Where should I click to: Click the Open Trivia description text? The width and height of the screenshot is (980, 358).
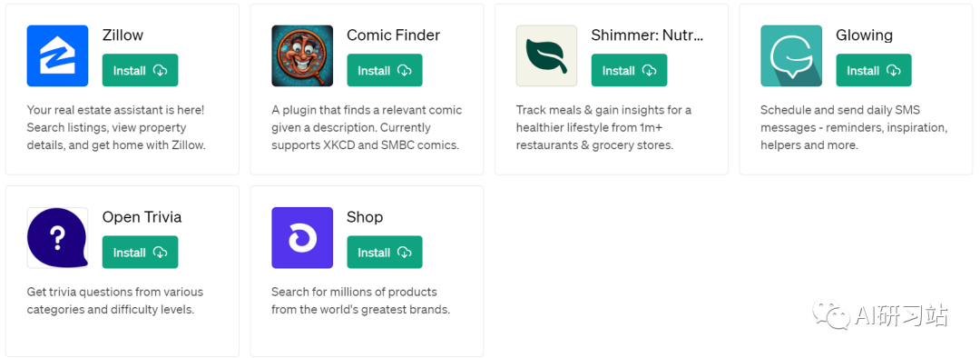coord(115,301)
